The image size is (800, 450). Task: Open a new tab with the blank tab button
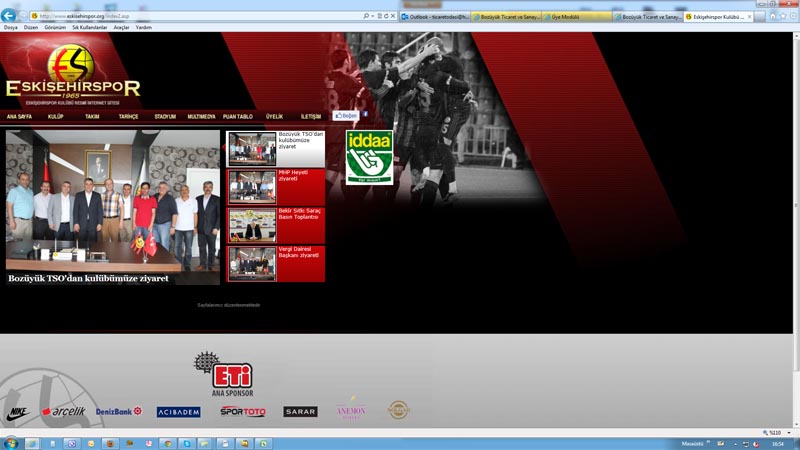click(x=759, y=17)
